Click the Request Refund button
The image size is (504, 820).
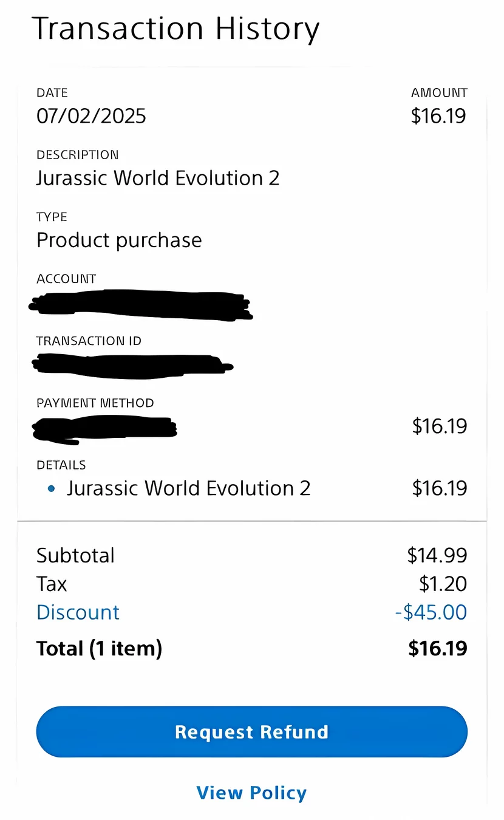click(x=251, y=732)
